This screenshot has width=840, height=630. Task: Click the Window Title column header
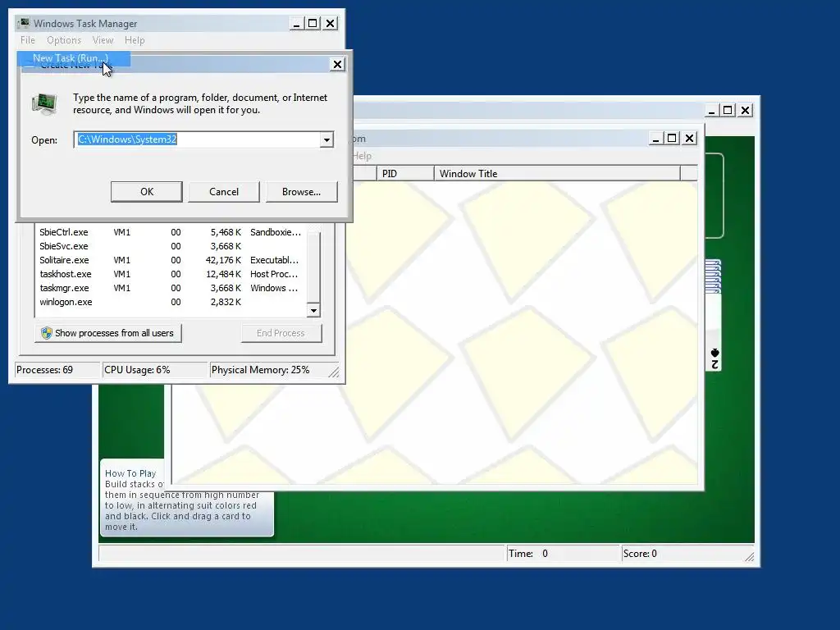(557, 174)
